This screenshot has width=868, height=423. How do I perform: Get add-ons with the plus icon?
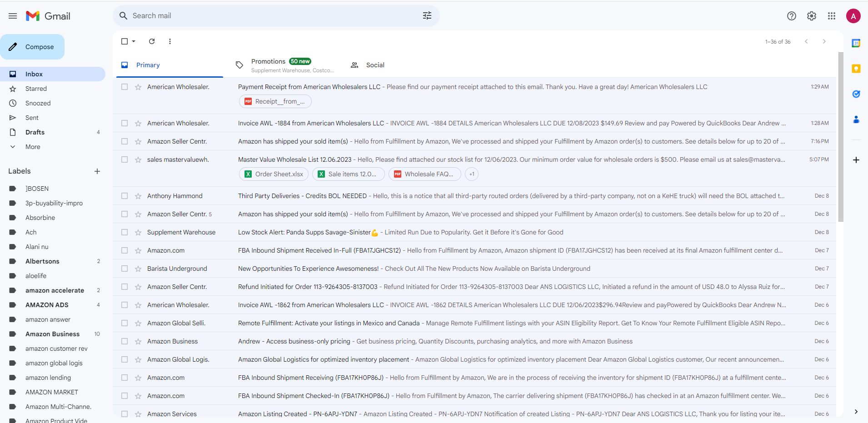(856, 160)
